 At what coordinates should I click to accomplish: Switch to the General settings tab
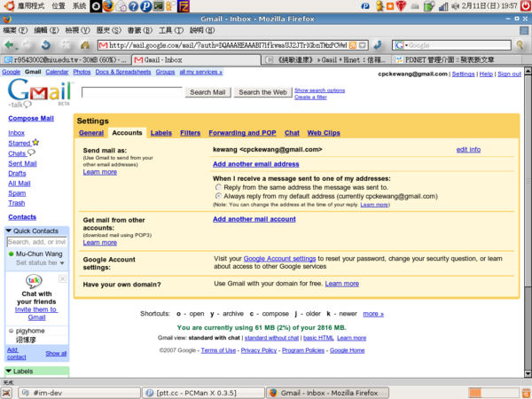coord(91,133)
